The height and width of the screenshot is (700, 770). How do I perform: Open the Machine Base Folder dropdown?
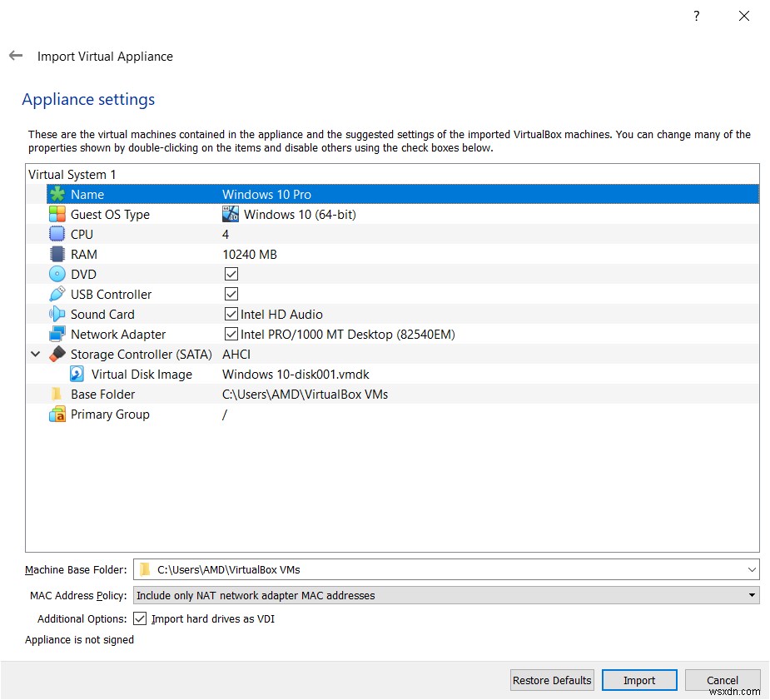click(753, 569)
